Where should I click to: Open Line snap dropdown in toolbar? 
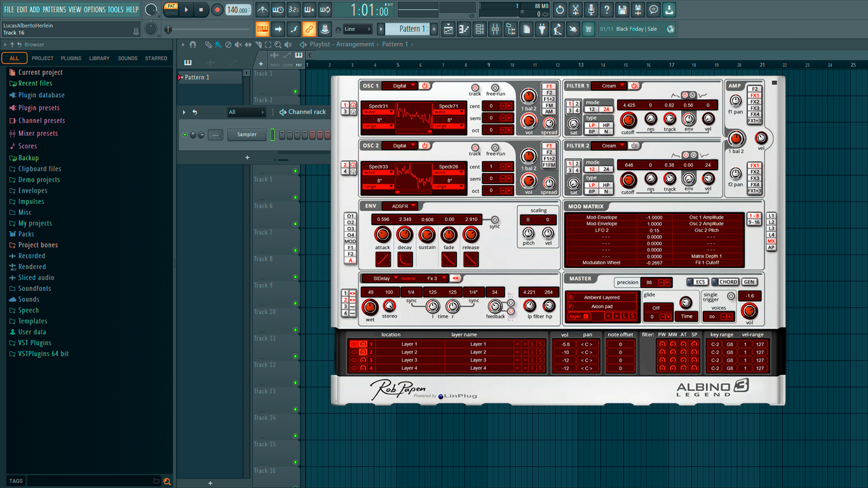coord(357,29)
